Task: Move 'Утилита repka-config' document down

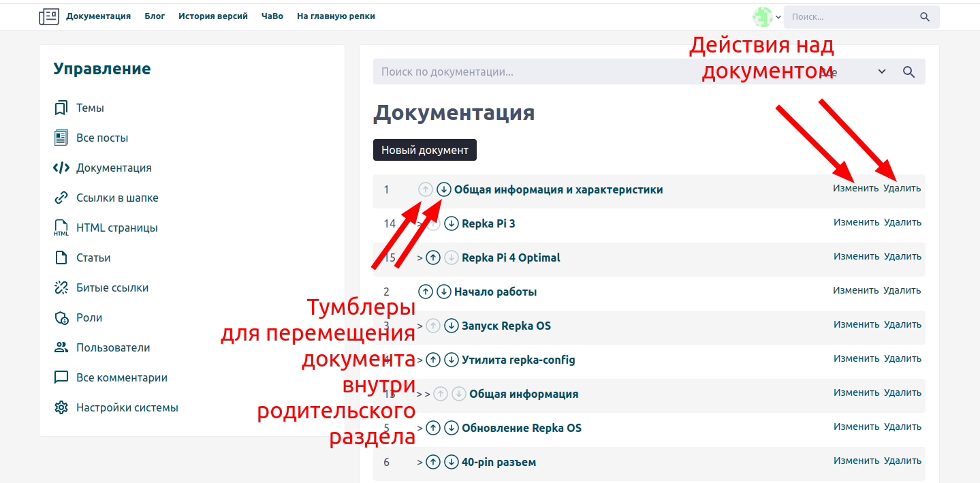Action: [x=452, y=360]
